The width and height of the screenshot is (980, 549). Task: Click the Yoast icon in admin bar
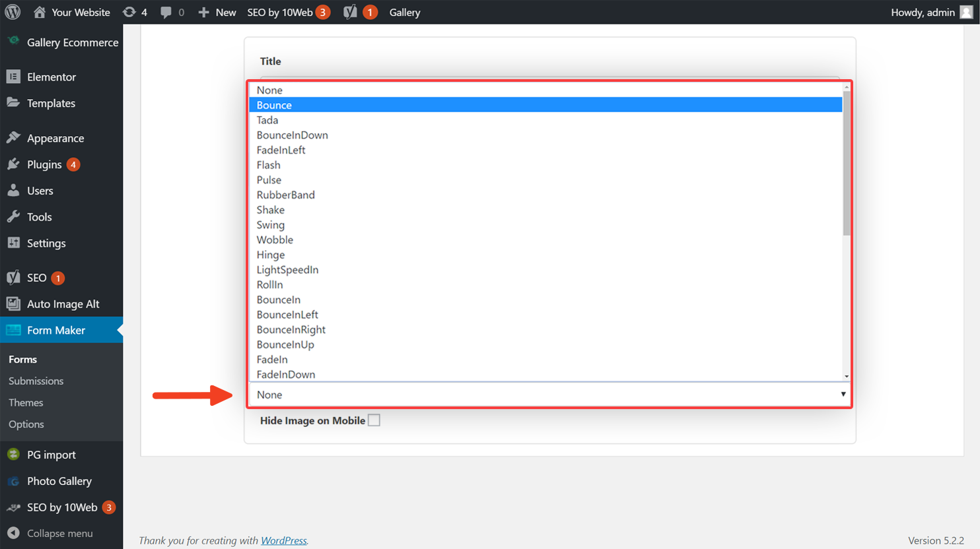(x=350, y=12)
